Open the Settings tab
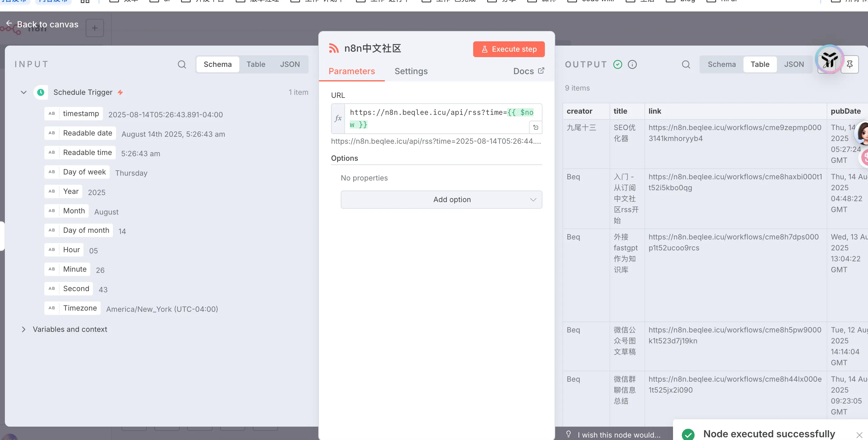This screenshot has width=868, height=440. 411,71
